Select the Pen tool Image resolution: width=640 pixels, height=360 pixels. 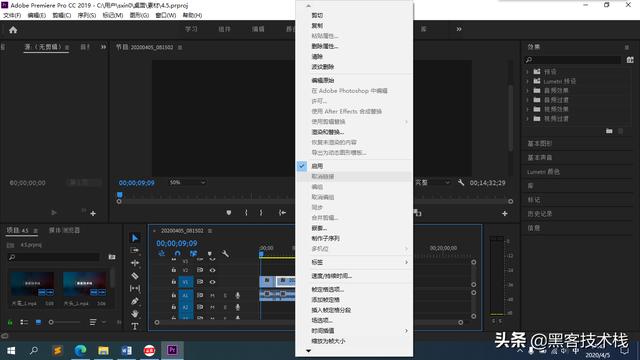tap(135, 301)
